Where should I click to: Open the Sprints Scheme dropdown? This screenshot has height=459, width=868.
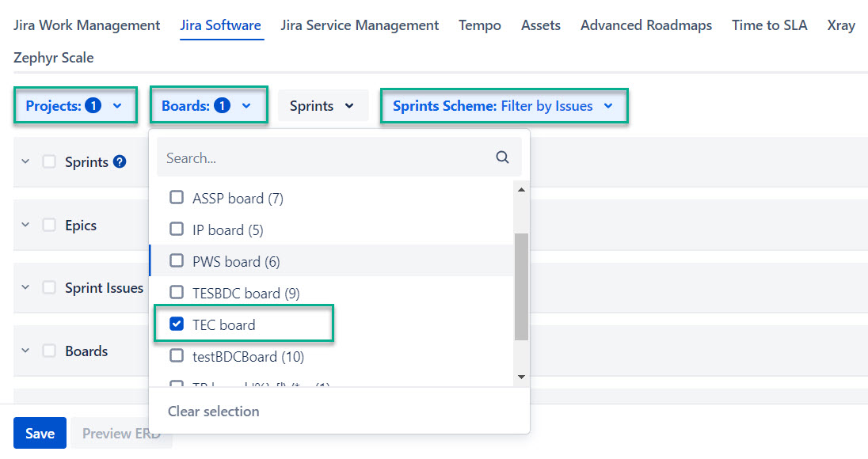(504, 106)
